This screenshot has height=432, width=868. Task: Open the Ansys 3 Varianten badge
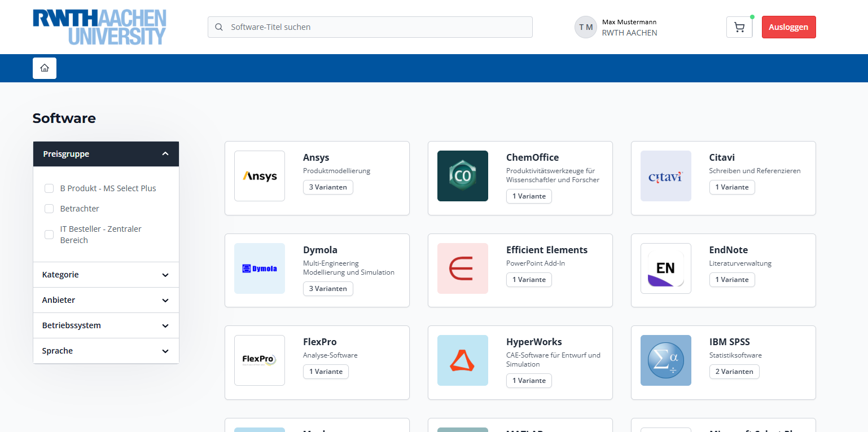click(328, 187)
